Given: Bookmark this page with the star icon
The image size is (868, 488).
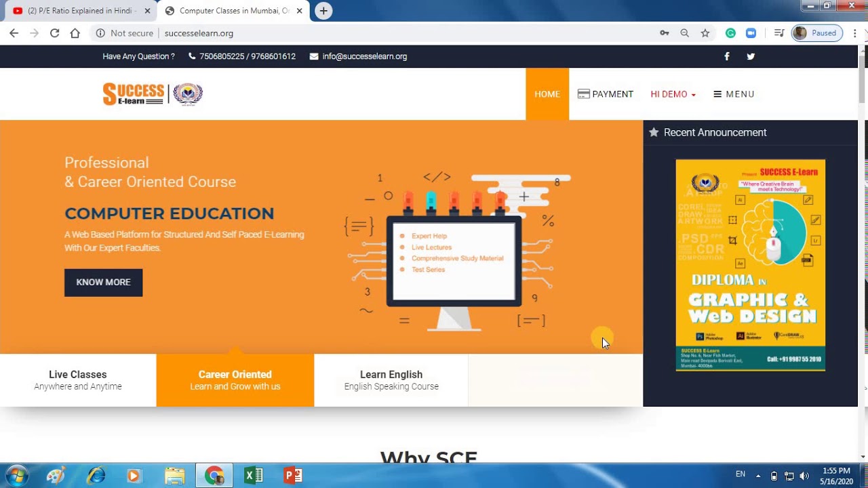Looking at the screenshot, I should click(705, 33).
